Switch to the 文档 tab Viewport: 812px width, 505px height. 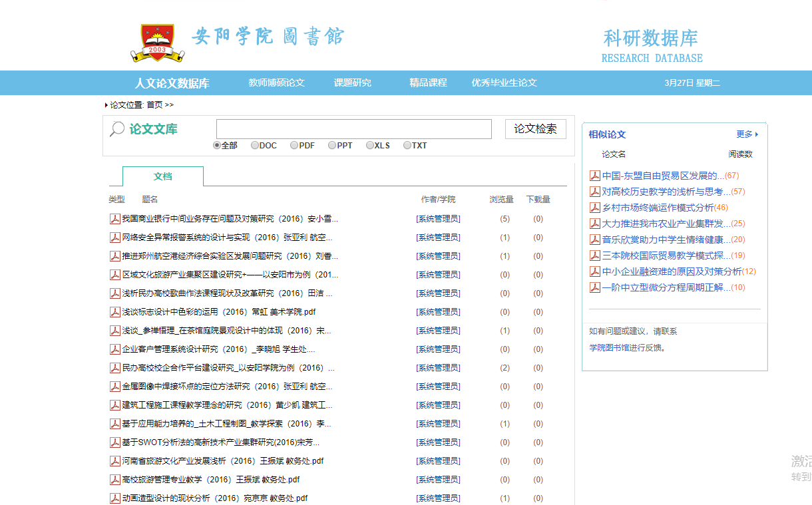[163, 176]
